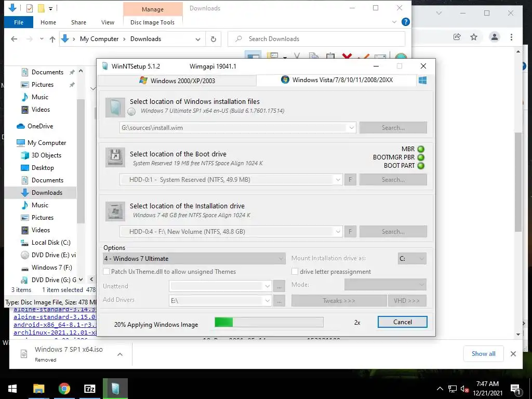Open the File menu in Explorer
This screenshot has width=532, height=399.
click(19, 22)
